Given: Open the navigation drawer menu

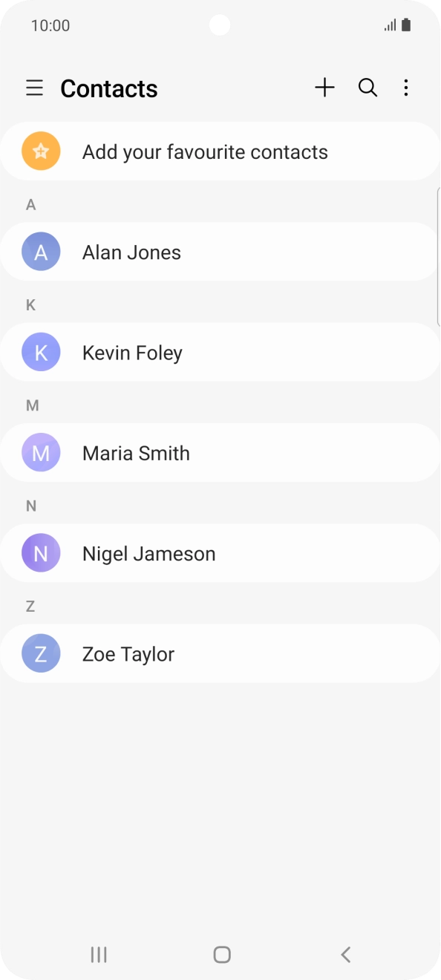Looking at the screenshot, I should pyautogui.click(x=34, y=88).
